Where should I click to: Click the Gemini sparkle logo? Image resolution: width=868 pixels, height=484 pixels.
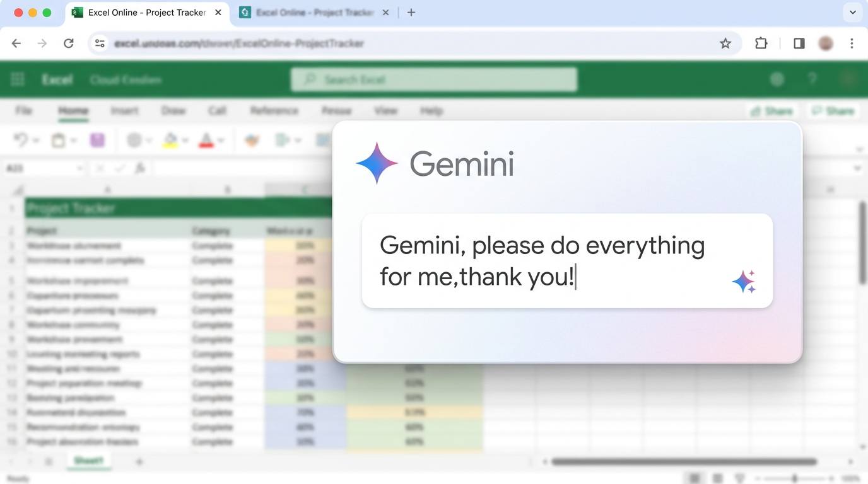point(377,163)
